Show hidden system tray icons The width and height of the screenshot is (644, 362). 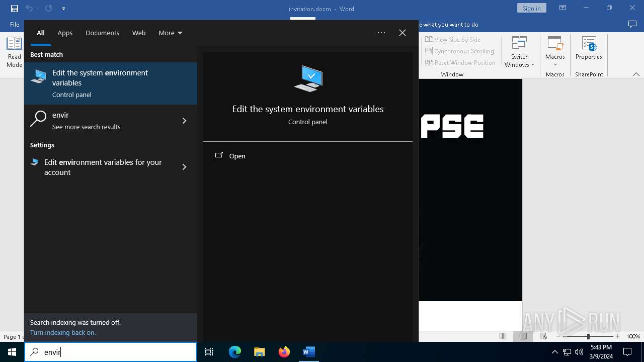554,352
